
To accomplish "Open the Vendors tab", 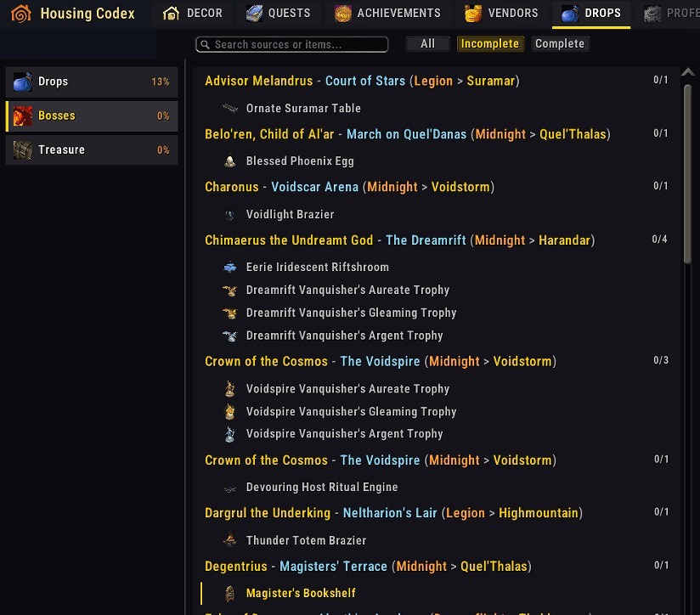I will pos(501,14).
